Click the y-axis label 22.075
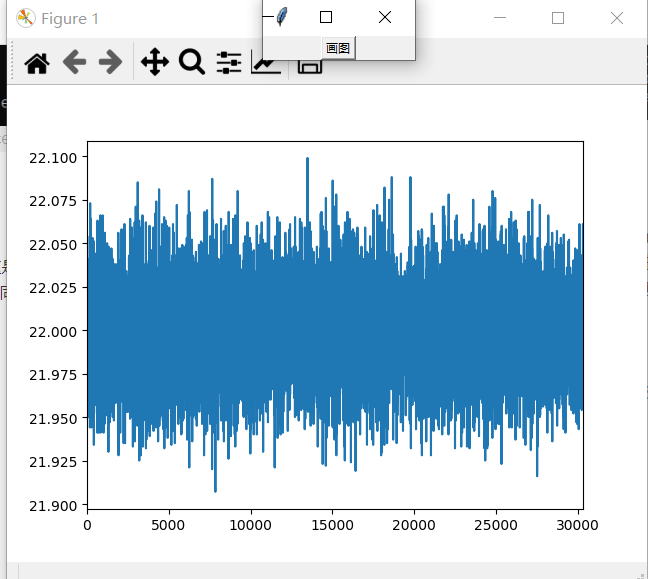648x579 pixels. pyautogui.click(x=53, y=201)
